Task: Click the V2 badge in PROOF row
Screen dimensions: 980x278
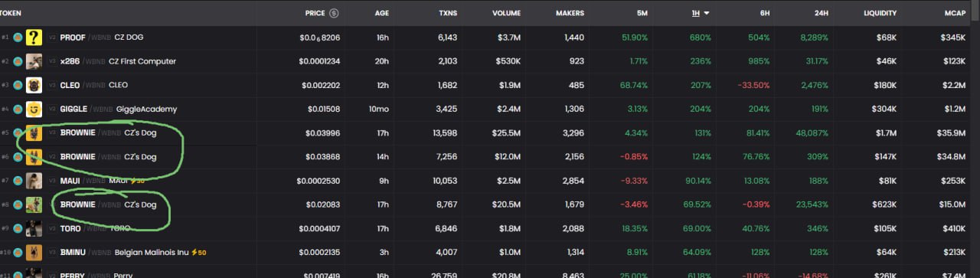Action: point(52,38)
